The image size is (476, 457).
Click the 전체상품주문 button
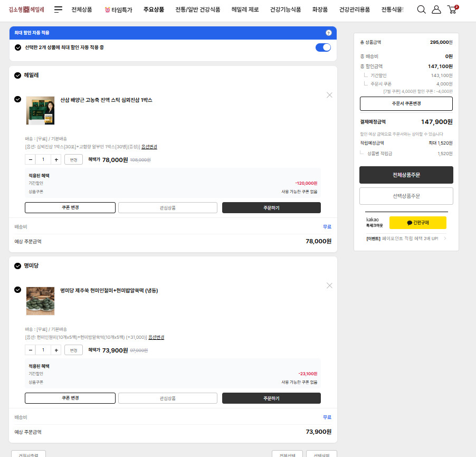406,175
